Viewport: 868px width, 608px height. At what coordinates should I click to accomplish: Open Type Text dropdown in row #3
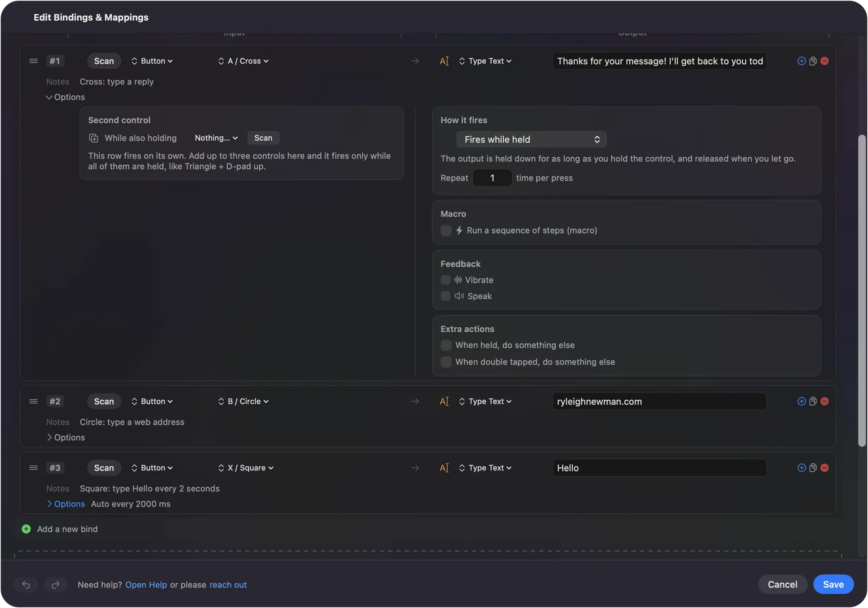coord(485,467)
